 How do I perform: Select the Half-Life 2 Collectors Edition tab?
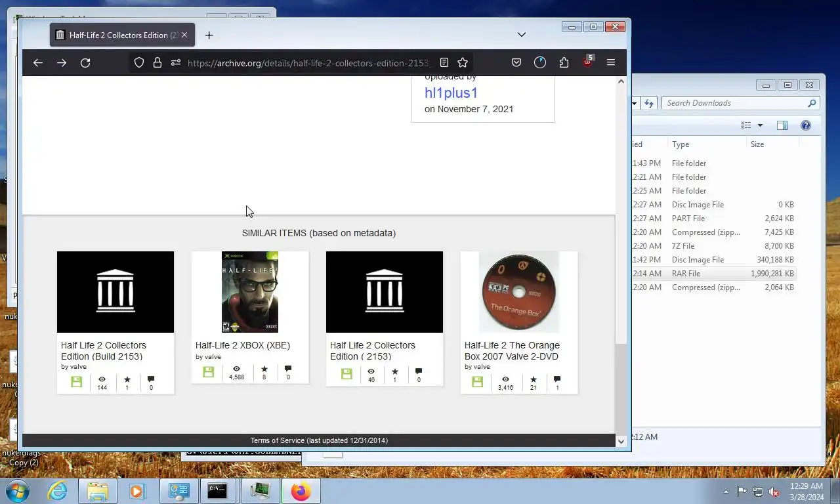122,35
